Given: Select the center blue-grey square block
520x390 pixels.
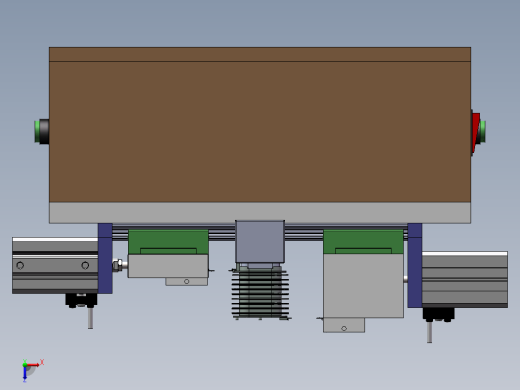Looking at the screenshot, I should click(260, 241).
